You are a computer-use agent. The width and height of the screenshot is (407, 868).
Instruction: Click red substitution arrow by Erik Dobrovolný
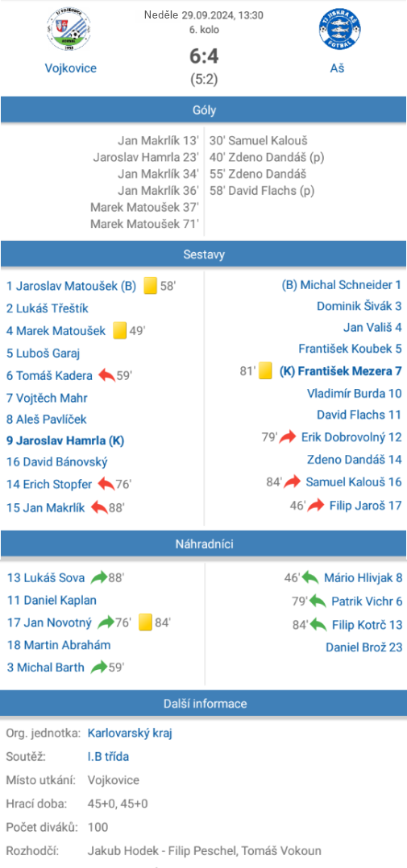coord(288,437)
